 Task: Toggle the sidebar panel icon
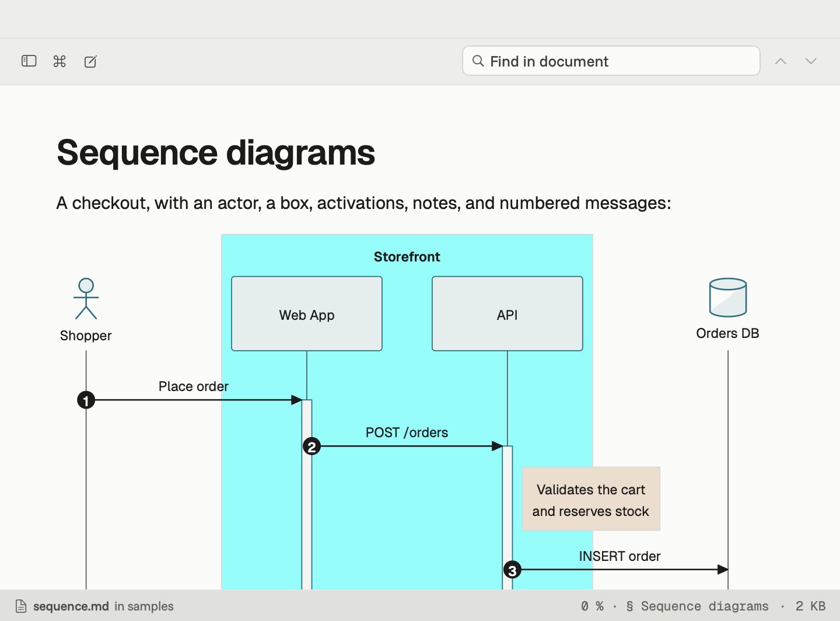tap(29, 61)
